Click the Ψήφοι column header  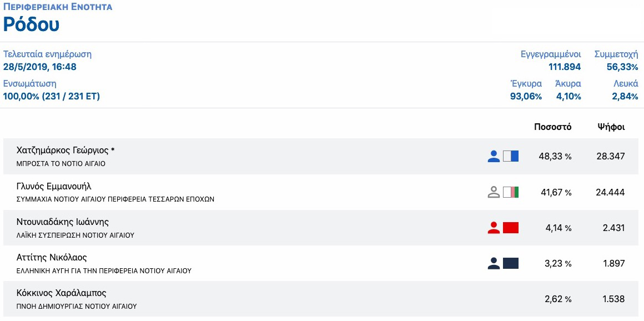[611, 127]
